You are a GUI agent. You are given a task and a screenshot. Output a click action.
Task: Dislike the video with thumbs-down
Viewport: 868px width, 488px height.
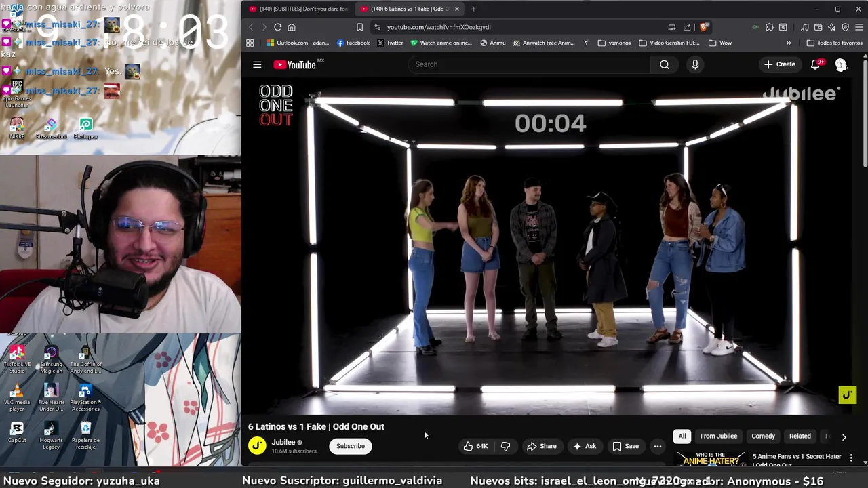point(506,446)
